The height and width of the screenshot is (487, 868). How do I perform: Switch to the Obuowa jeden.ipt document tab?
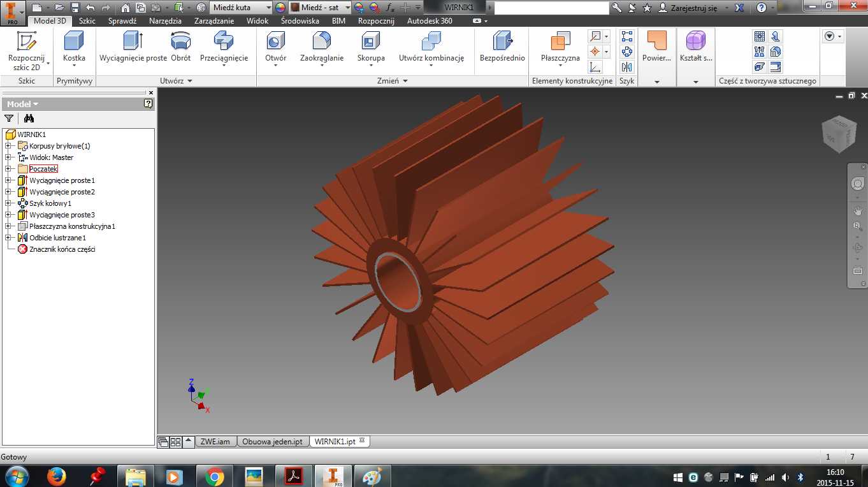click(272, 441)
